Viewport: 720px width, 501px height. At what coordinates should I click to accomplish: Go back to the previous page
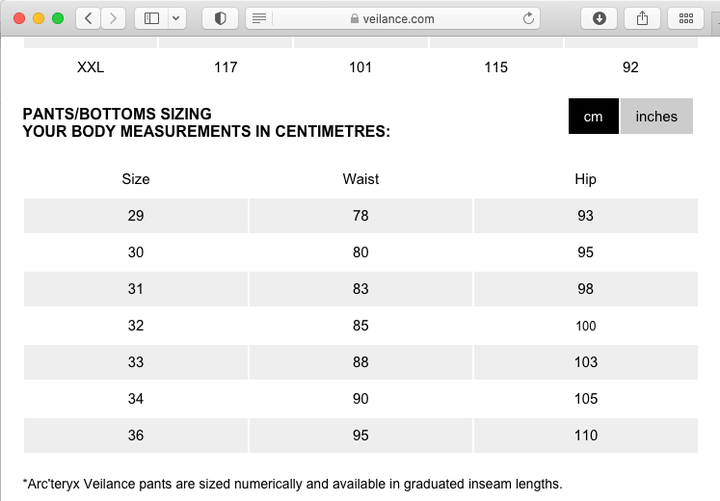click(88, 19)
